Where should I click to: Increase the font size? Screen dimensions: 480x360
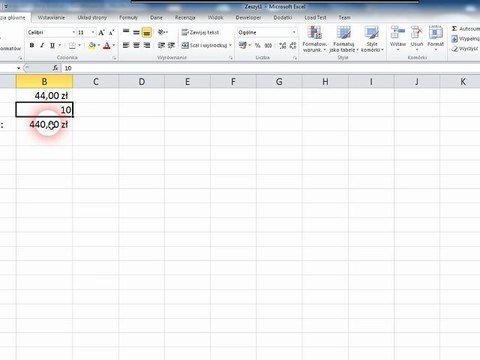click(101, 32)
